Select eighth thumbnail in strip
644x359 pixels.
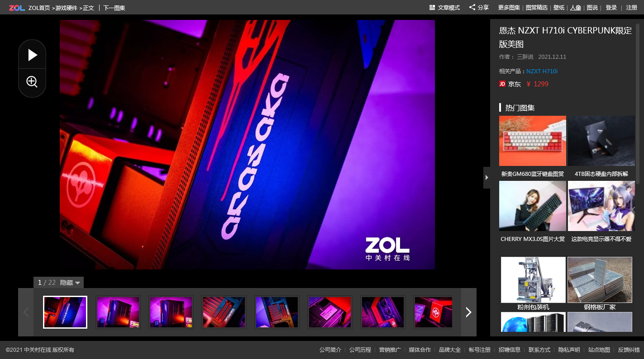point(433,312)
